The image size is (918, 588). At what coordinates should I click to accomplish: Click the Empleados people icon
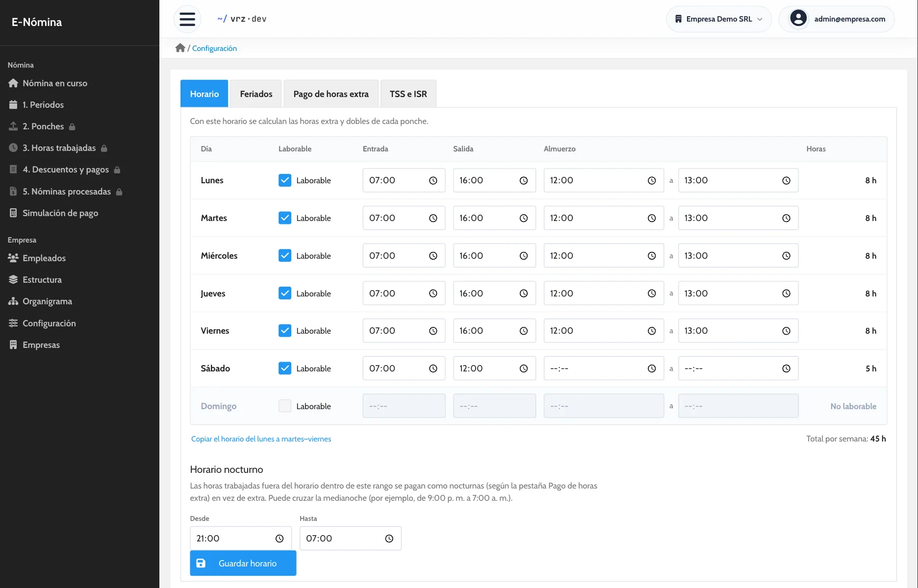[x=13, y=258]
